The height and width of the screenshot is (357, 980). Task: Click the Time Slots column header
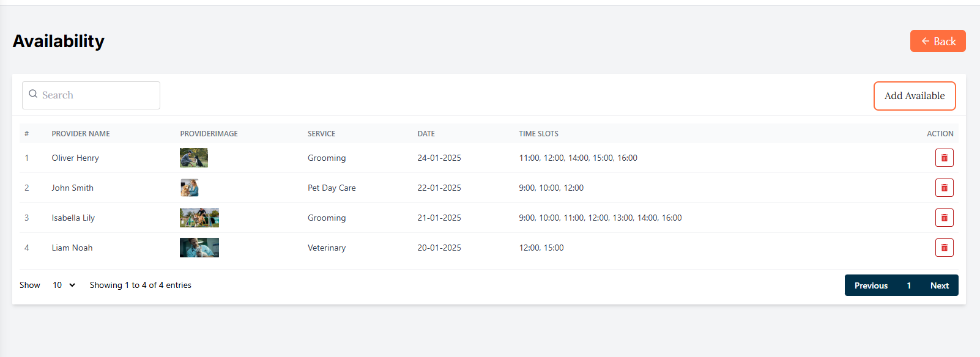coord(538,133)
